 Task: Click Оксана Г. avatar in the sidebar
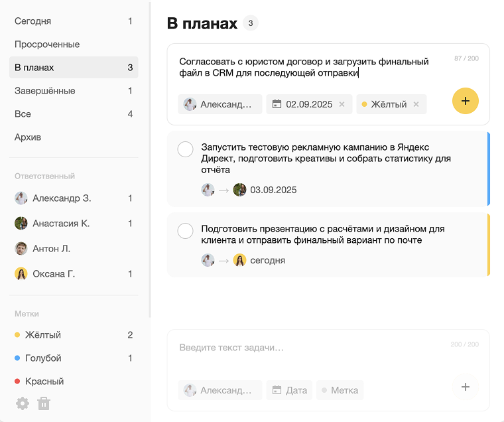click(21, 273)
